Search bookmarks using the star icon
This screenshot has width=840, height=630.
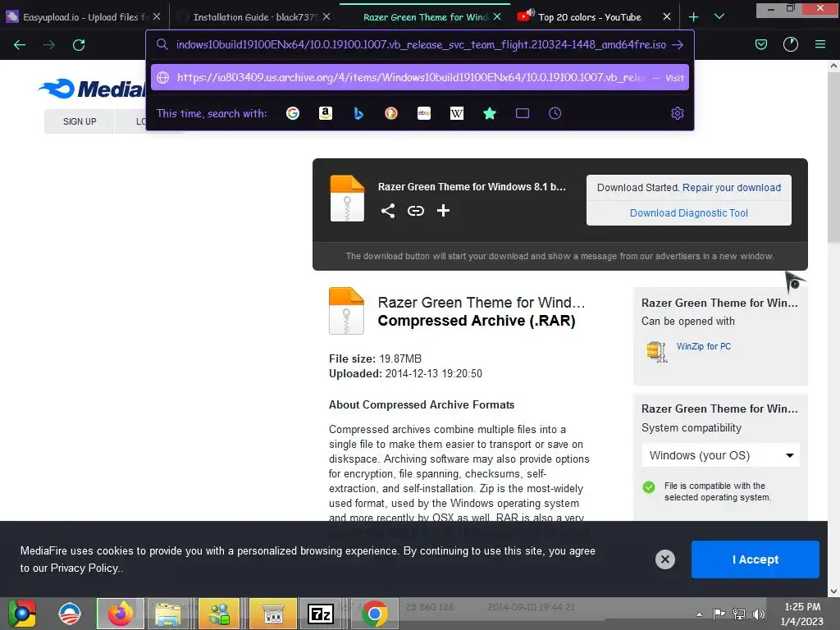[x=490, y=113]
